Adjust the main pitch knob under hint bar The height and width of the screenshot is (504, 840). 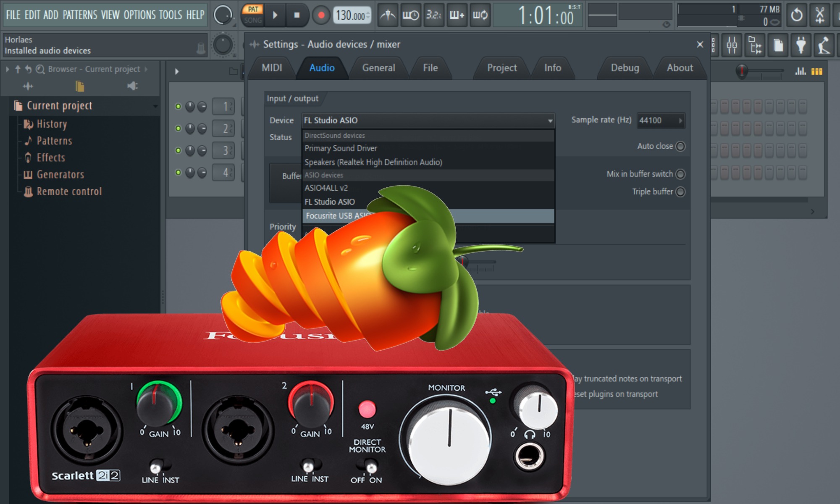pyautogui.click(x=223, y=45)
